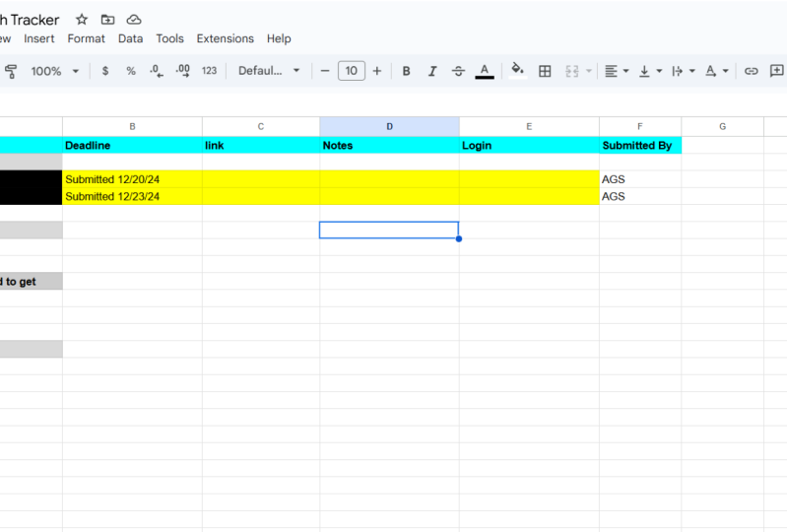Click the merge cells icon
The image size is (787, 532).
571,71
